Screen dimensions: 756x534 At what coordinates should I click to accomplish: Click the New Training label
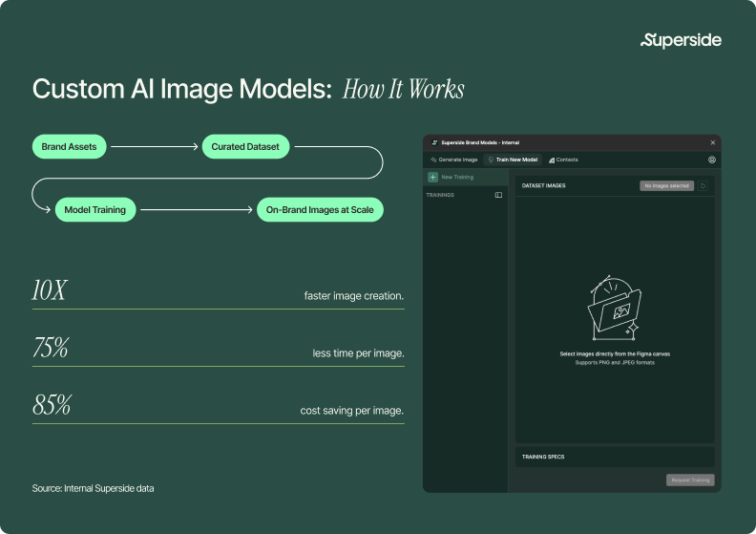pyautogui.click(x=457, y=177)
